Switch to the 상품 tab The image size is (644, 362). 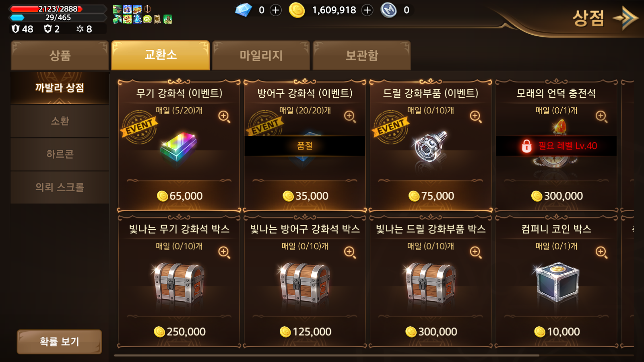(60, 56)
